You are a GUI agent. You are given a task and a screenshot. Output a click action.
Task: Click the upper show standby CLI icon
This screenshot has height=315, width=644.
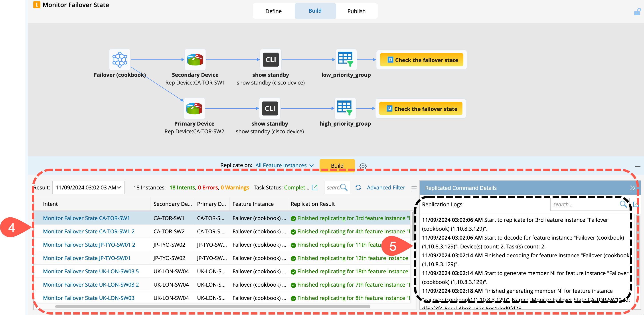[271, 59]
